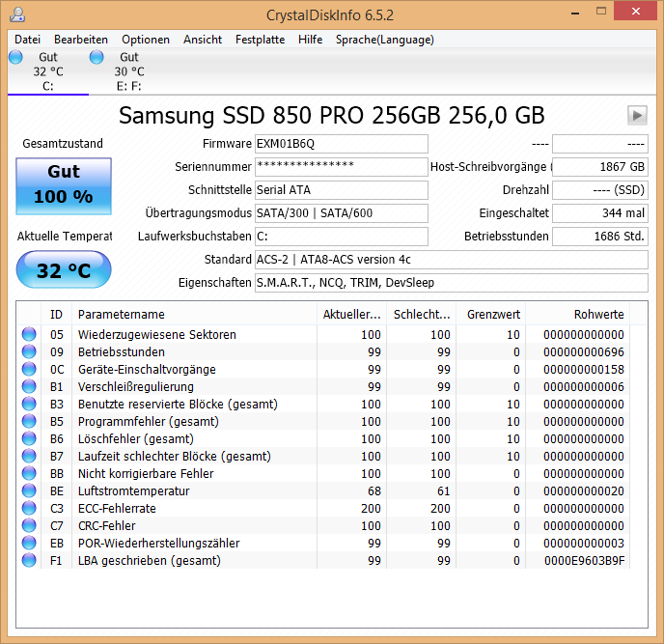
Task: Click the Eigenschaften field with S.M.A.R.T., NCQ
Action: pyautogui.click(x=452, y=283)
